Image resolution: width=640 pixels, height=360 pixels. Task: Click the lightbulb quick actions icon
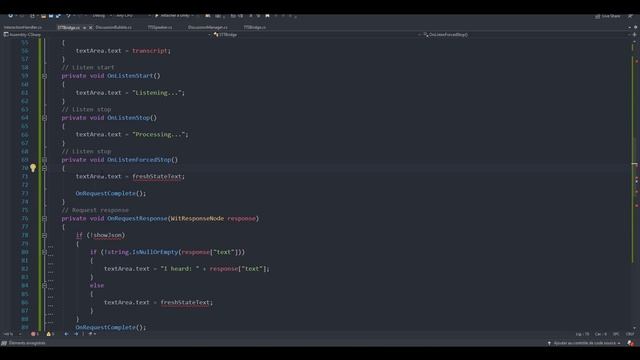point(33,168)
